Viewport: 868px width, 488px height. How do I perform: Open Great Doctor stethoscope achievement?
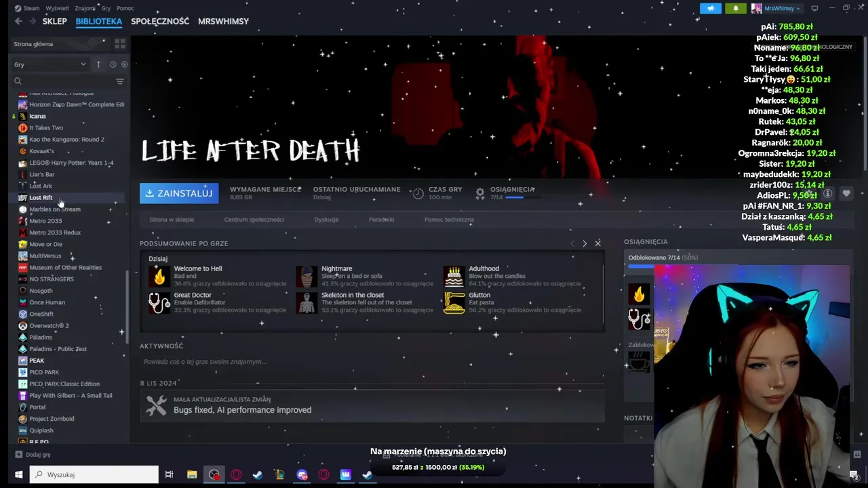point(159,302)
